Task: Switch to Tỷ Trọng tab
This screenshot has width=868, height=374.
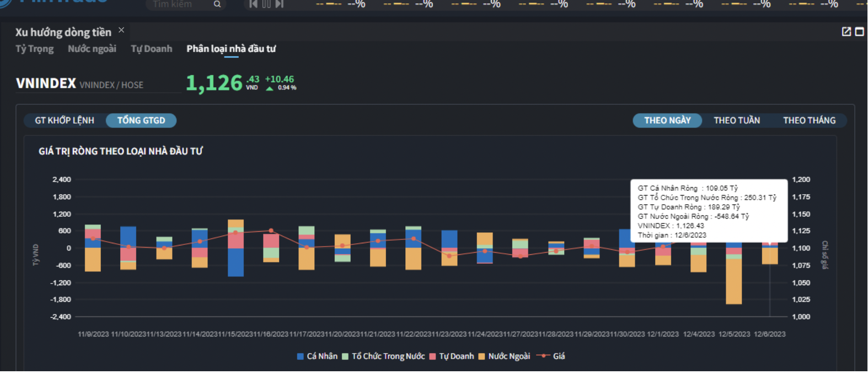Action: click(34, 49)
